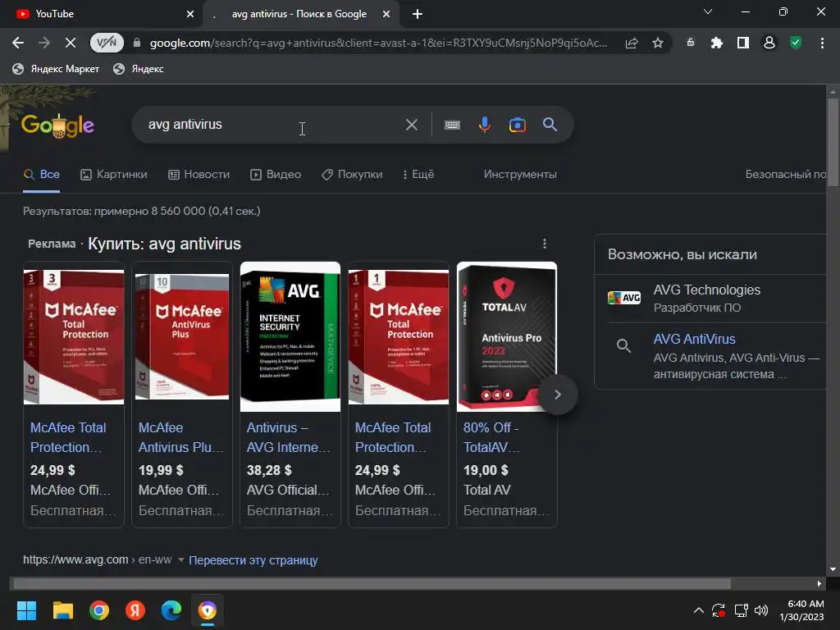Screen dimensions: 840x630
Task: Open AVG Internet Security product image
Action: pos(290,336)
